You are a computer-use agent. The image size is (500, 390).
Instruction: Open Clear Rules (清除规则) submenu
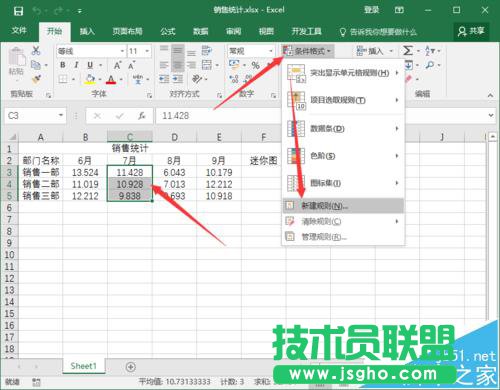pyautogui.click(x=343, y=221)
